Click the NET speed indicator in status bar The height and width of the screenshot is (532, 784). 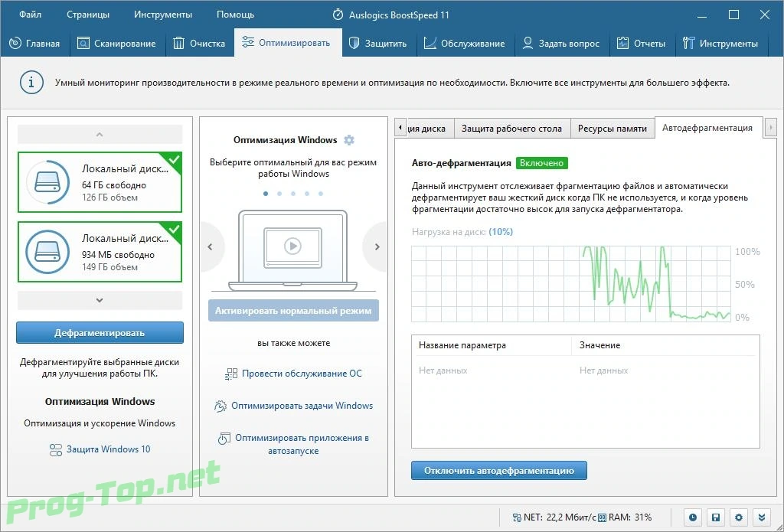click(553, 517)
